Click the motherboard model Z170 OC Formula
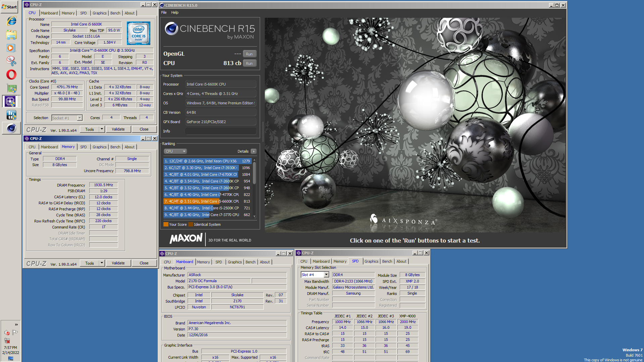 click(219, 281)
